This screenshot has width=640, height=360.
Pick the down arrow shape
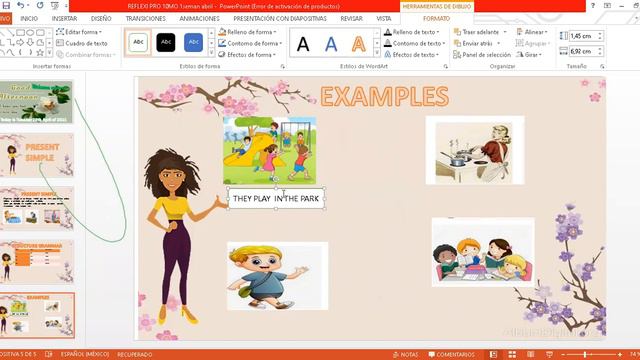coord(30,42)
